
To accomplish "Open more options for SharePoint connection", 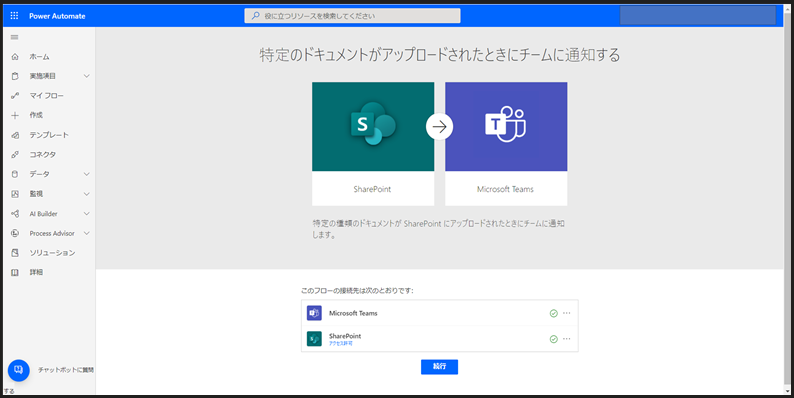I will click(567, 339).
